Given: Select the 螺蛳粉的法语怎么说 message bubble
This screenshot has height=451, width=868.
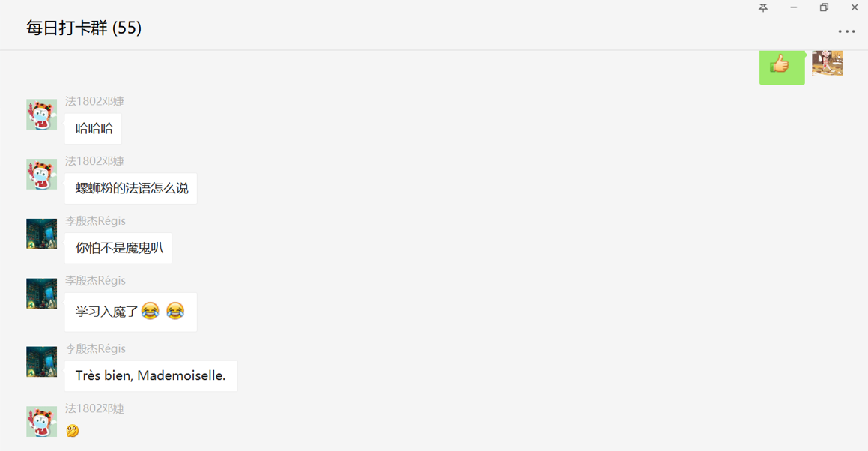Looking at the screenshot, I should click(130, 188).
